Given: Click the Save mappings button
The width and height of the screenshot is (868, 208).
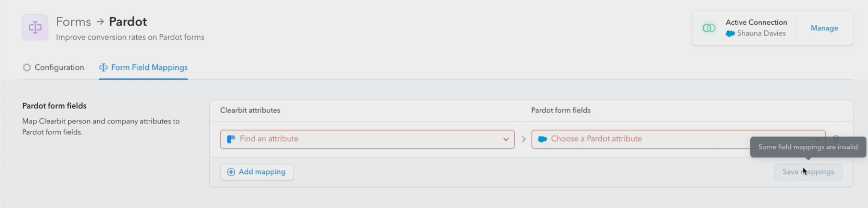Looking at the screenshot, I should point(808,172).
